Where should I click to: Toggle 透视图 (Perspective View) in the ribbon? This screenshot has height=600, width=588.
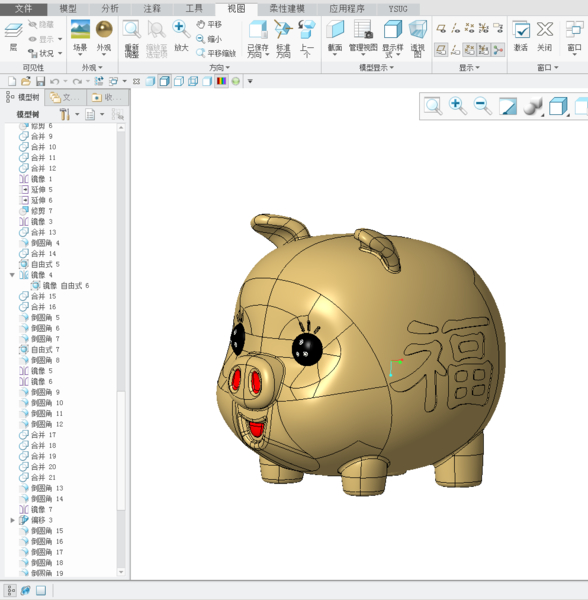coord(417,39)
